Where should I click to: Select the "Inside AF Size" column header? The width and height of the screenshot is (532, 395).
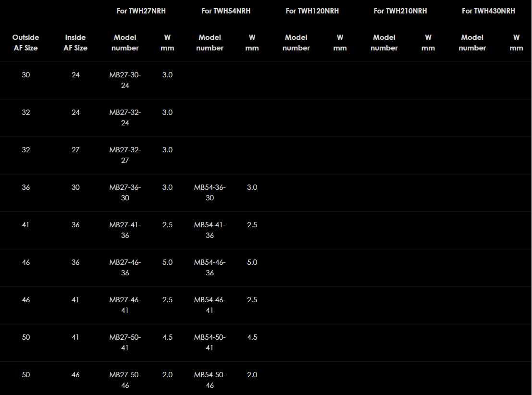[75, 42]
